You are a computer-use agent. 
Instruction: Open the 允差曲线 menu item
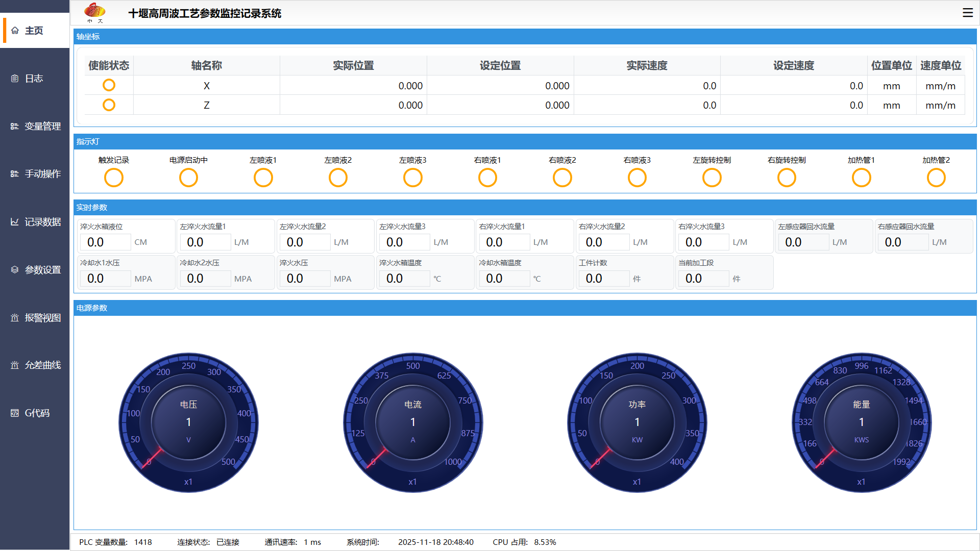point(42,365)
